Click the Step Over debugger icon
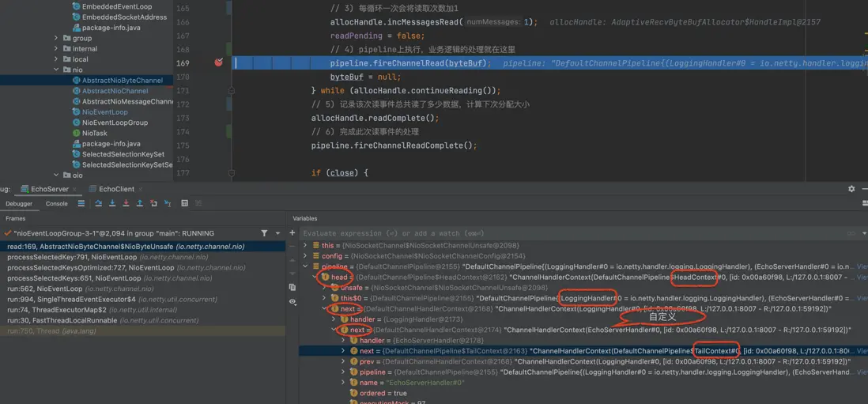868x404 pixels. tap(99, 204)
